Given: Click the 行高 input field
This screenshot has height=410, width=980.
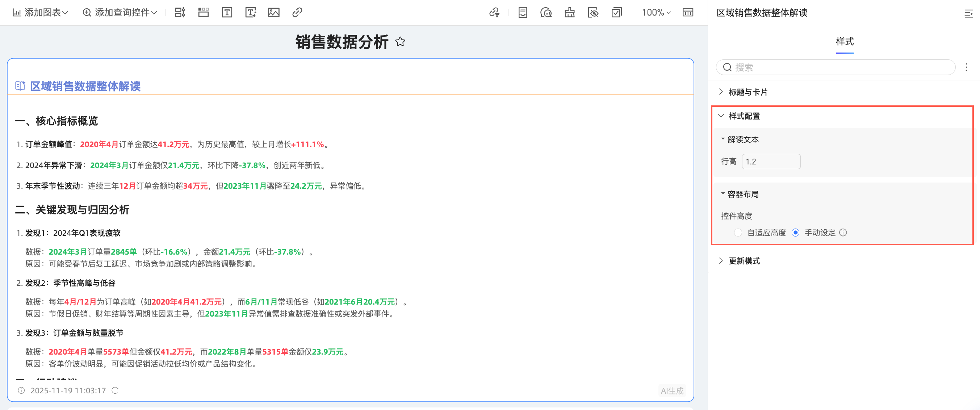Looking at the screenshot, I should pyautogui.click(x=771, y=162).
